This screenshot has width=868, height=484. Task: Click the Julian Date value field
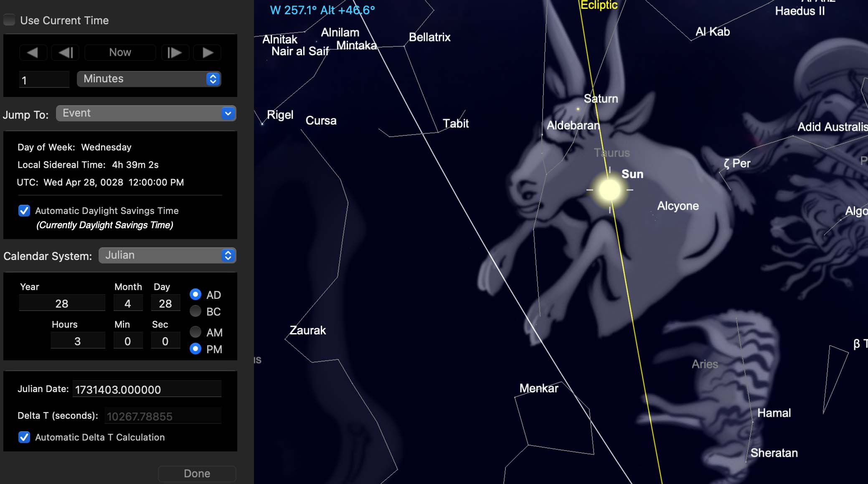pos(147,389)
